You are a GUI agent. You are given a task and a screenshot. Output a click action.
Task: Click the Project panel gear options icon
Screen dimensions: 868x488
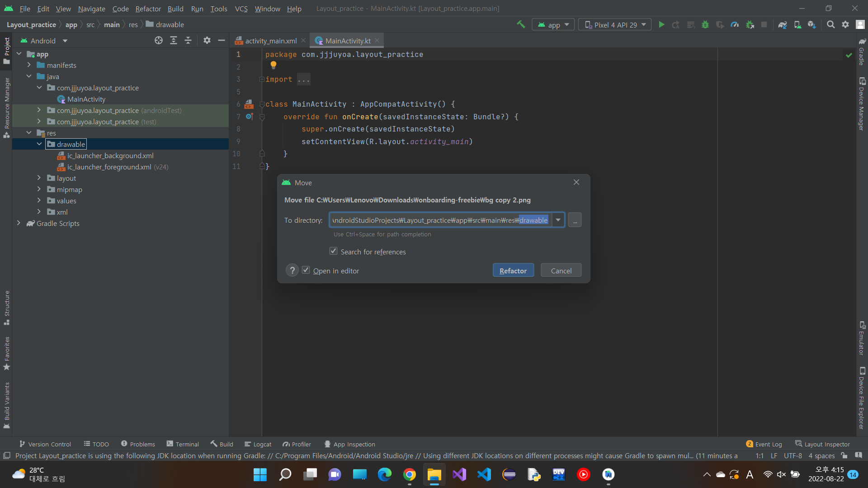(207, 41)
